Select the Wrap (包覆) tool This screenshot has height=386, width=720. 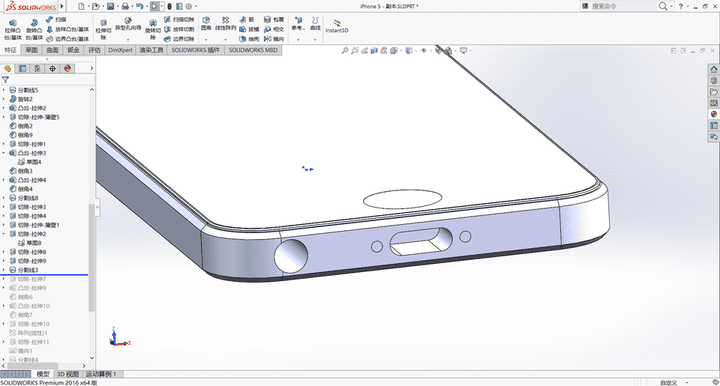click(274, 19)
